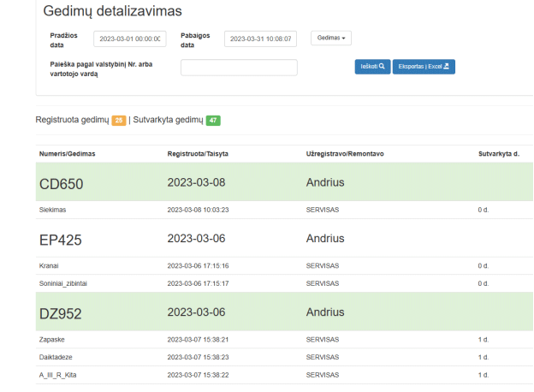Select the DZ952 vehicle row
Image resolution: width=534 pixels, height=392 pixels.
(x=284, y=312)
